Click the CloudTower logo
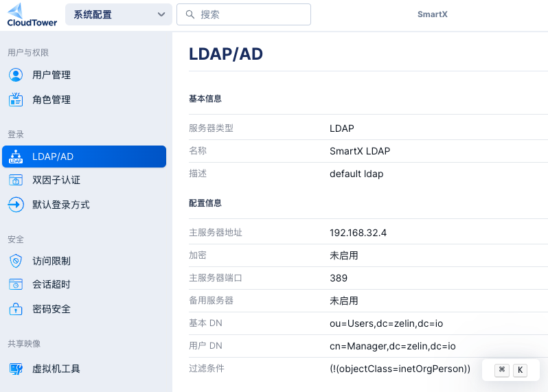The width and height of the screenshot is (548, 392). point(32,14)
